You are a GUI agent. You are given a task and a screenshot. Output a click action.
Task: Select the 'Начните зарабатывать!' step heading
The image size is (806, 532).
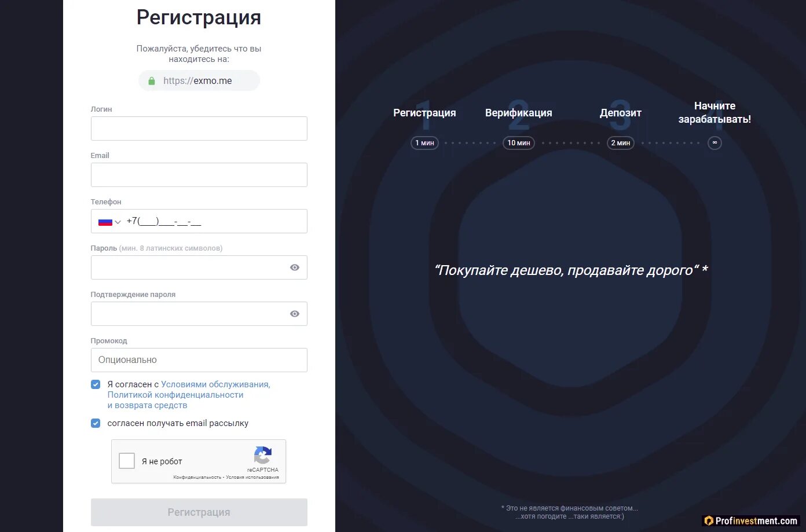[x=715, y=112]
